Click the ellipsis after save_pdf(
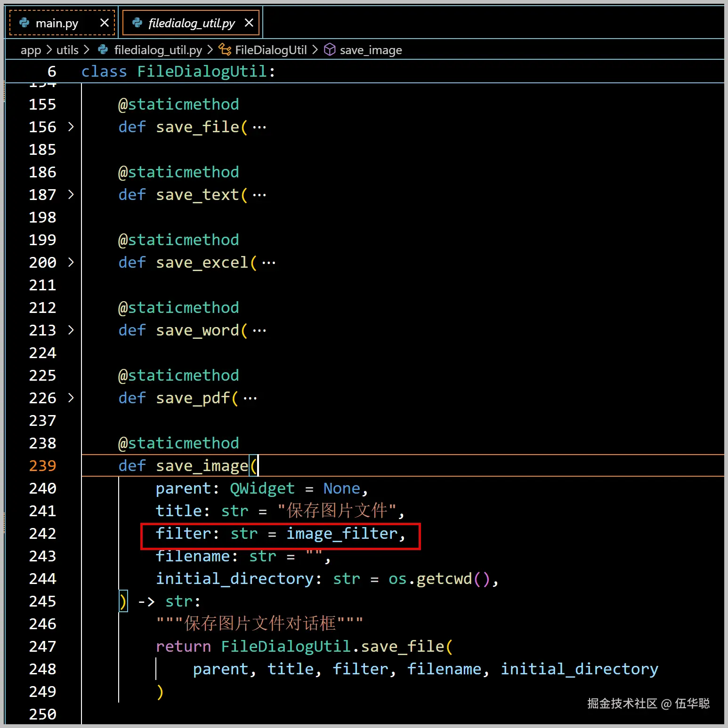Screen dimensions: 728x728 pos(250,399)
